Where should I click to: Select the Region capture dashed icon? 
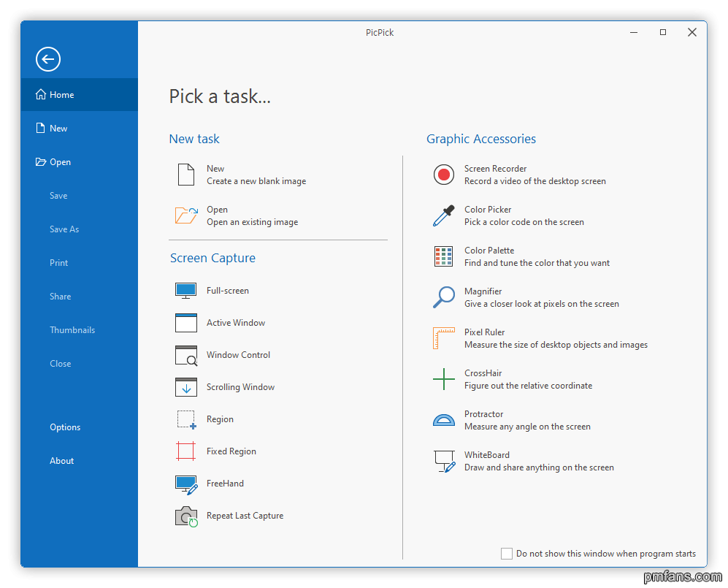[187, 419]
